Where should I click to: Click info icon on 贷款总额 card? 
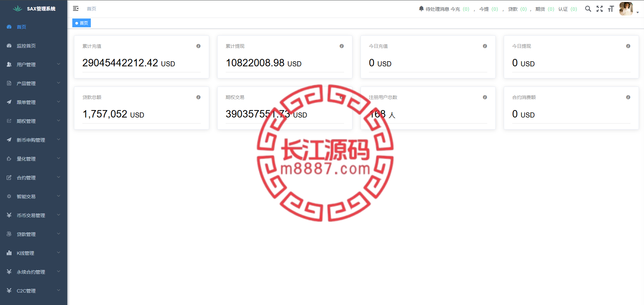pos(198,97)
